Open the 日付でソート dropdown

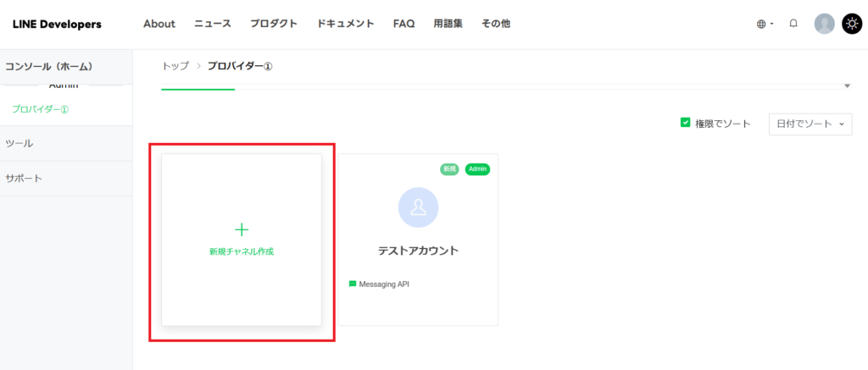click(810, 124)
